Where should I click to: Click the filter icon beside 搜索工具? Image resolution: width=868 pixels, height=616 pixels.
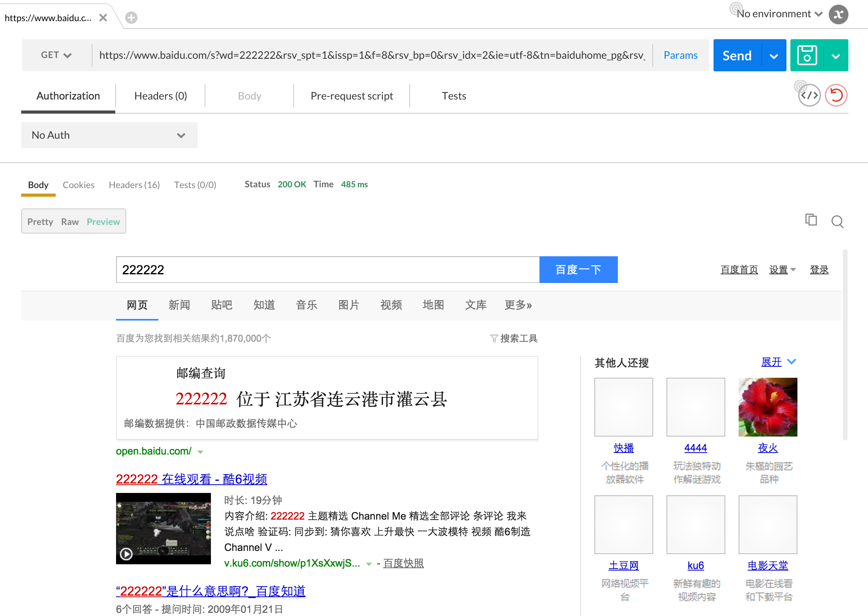[494, 338]
